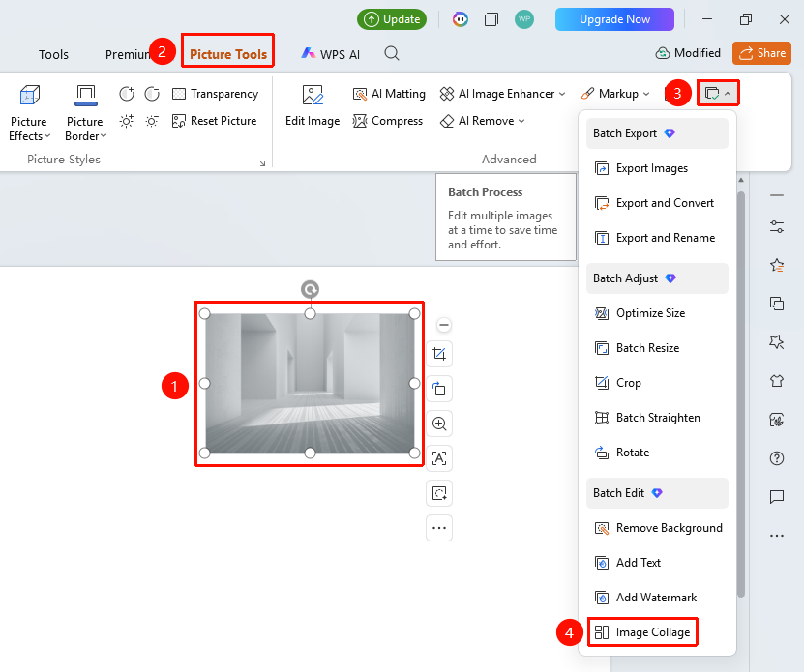
Task: Reset Picture to its original state
Action: pyautogui.click(x=215, y=121)
